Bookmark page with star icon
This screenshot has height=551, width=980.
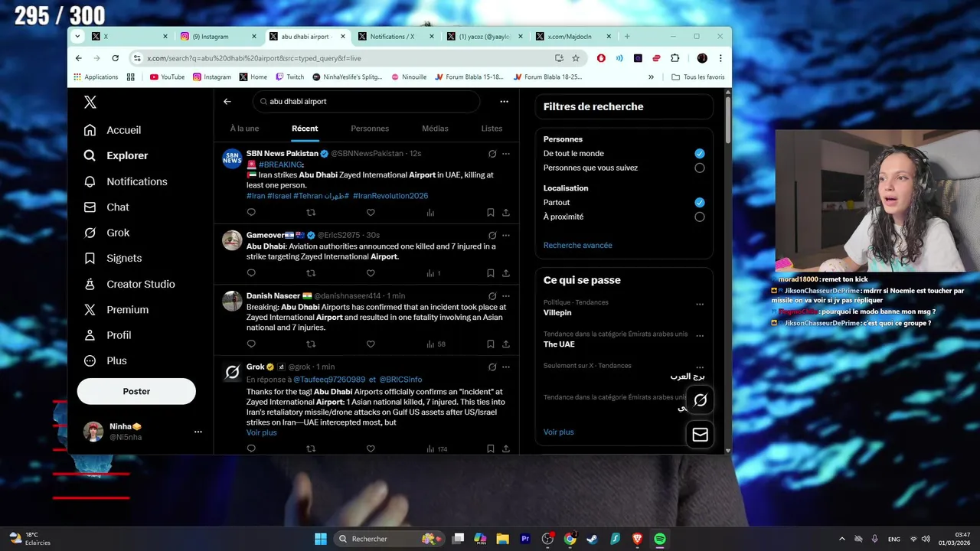[x=576, y=58]
